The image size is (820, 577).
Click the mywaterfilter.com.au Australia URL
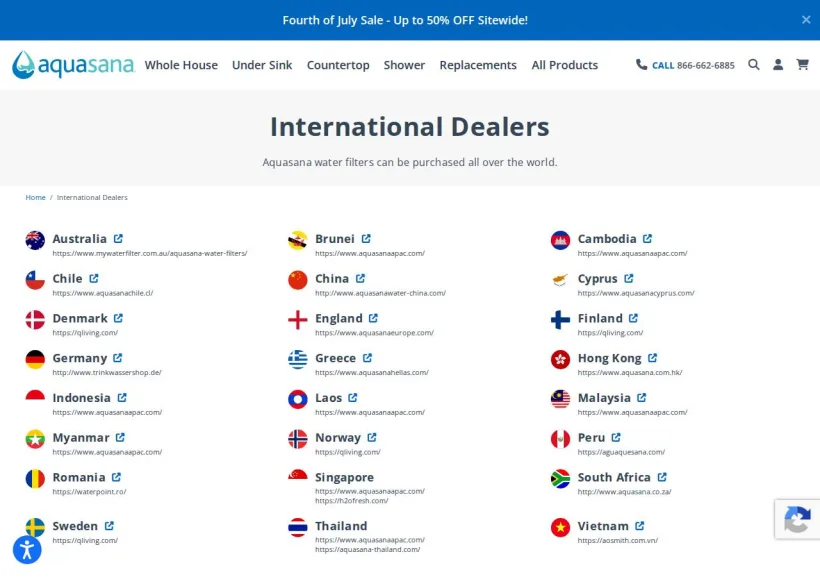pos(150,253)
